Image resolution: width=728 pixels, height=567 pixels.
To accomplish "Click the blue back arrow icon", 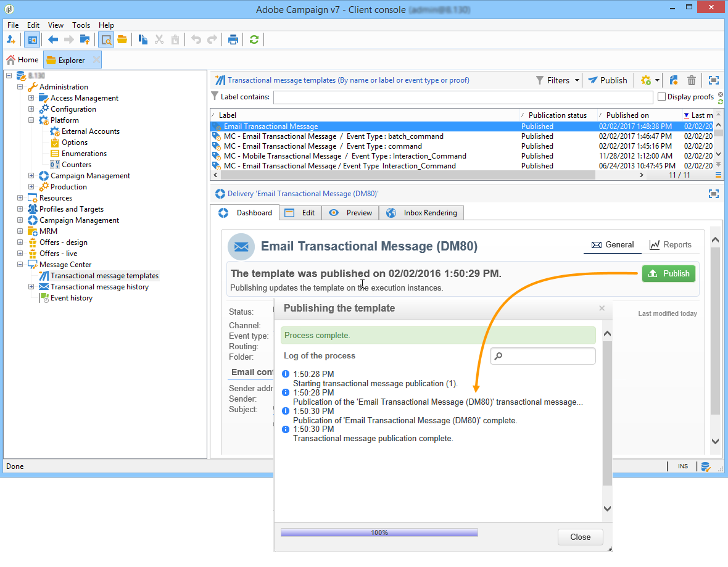I will 53,40.
